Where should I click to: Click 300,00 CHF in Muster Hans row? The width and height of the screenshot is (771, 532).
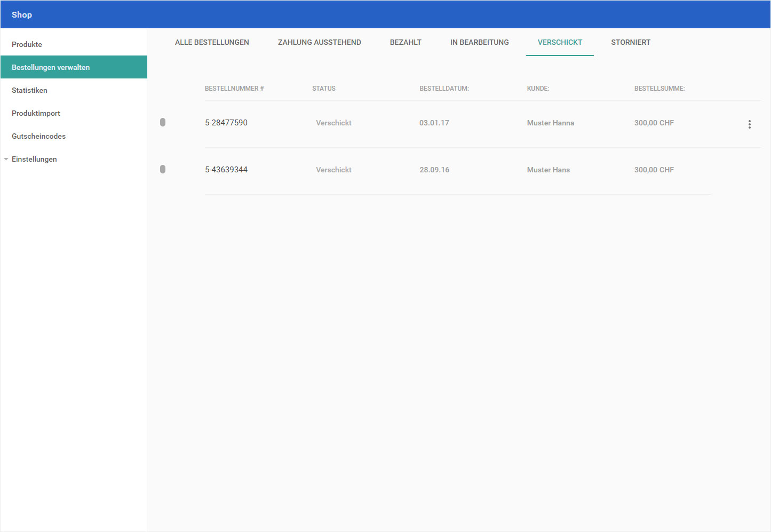[x=654, y=170]
